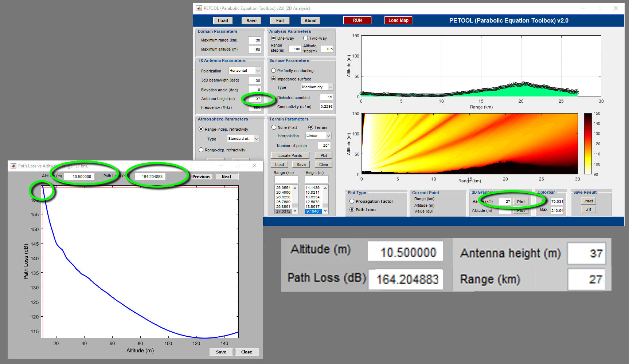Choose Propagation Factor plot type
Viewport: 629px width, 364px height.
coord(352,201)
